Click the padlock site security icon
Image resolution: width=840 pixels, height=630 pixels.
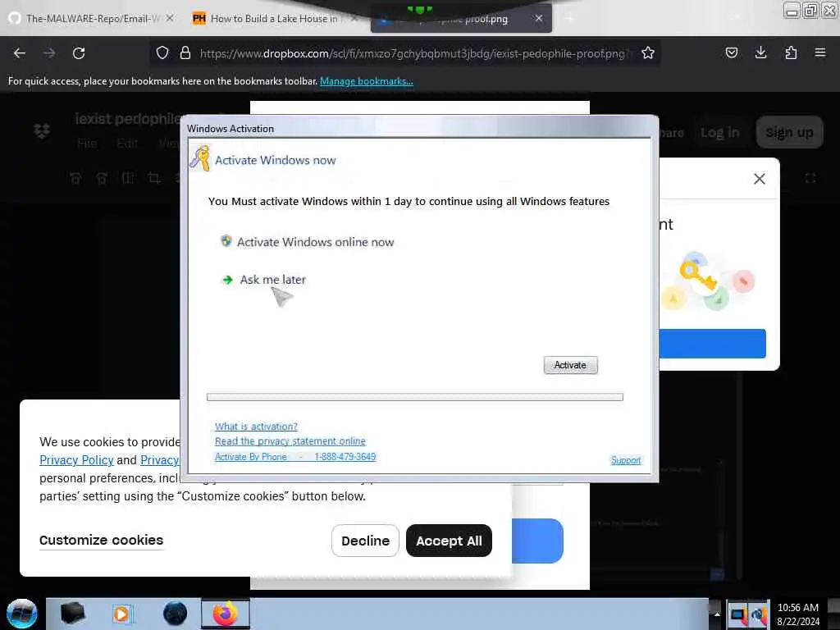[x=185, y=52]
